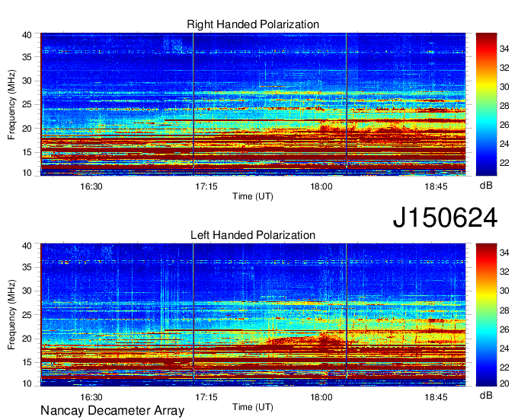
Task: Click the 25 MHz tick label on top plot
Action: coord(27,104)
